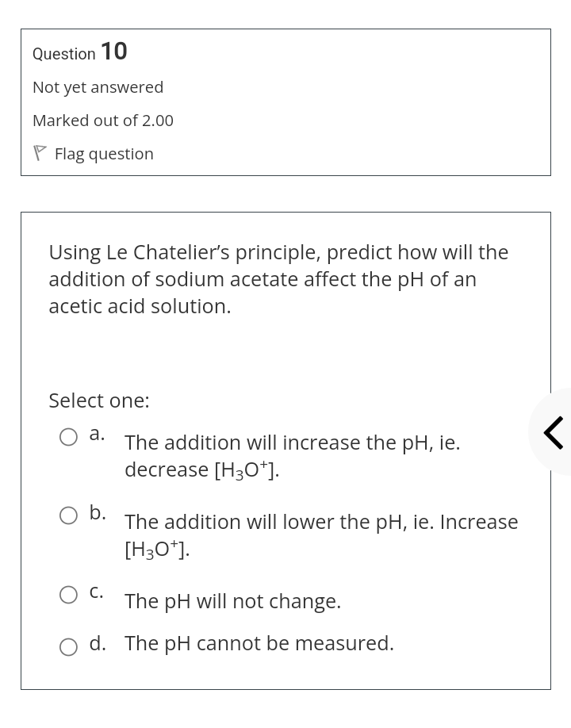Image resolution: width=571 pixels, height=728 pixels.
Task: Open the question navigation drawer via the chevron
Action: click(553, 432)
